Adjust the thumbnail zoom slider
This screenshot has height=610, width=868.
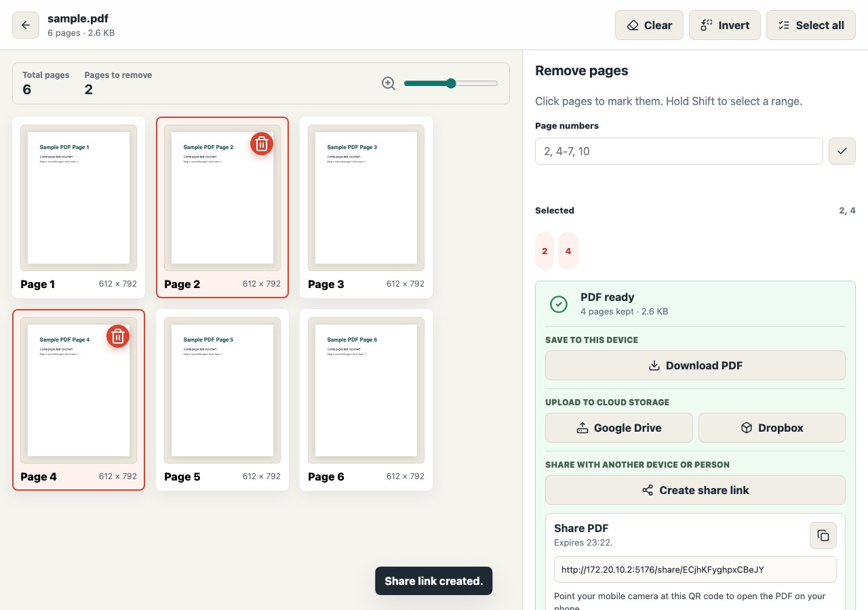[451, 83]
